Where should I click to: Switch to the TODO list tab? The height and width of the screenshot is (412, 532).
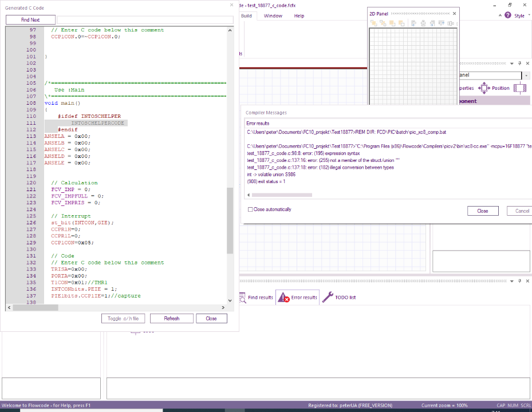click(338, 298)
